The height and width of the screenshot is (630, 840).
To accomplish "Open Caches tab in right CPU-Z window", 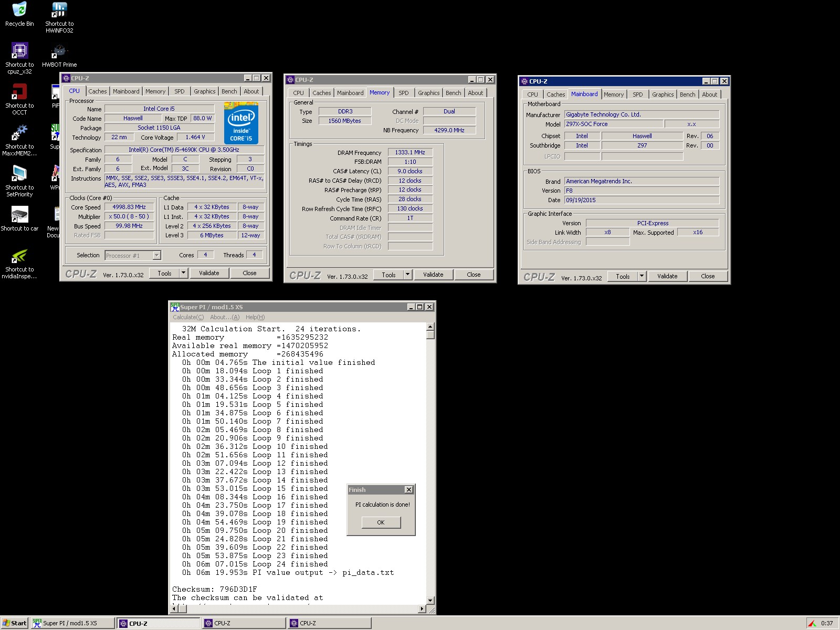I will point(555,94).
